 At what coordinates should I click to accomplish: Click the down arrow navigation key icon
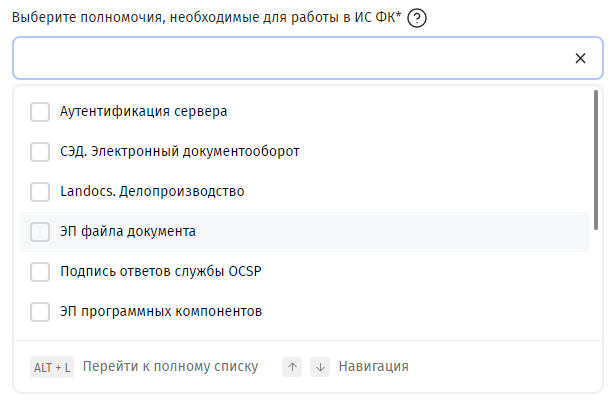tap(320, 367)
